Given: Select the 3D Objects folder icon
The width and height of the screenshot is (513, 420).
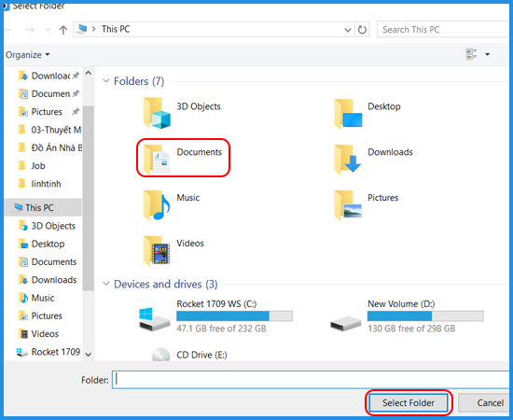Looking at the screenshot, I should click(x=157, y=113).
